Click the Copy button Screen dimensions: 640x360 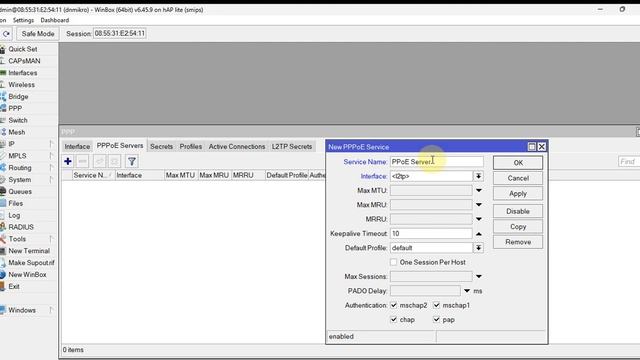coord(518,227)
